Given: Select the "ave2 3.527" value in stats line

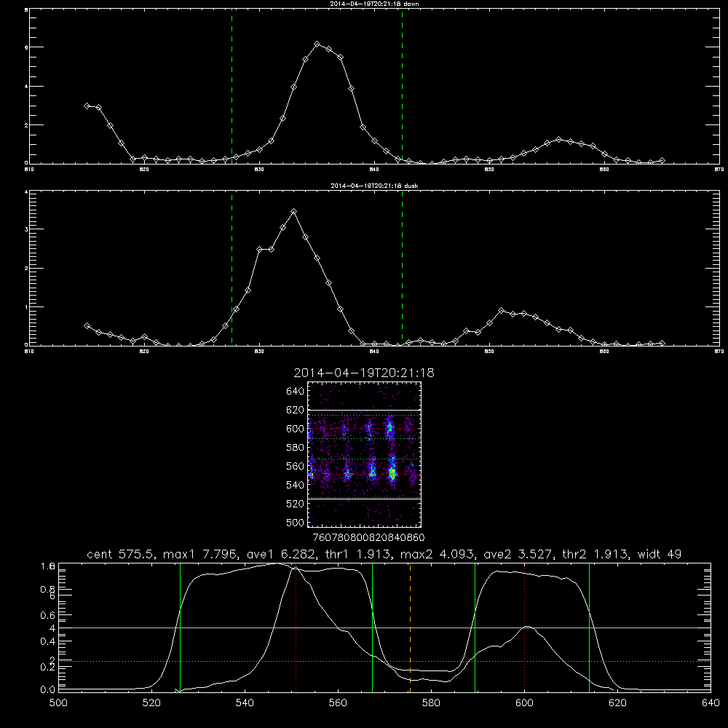Looking at the screenshot, I should [518, 554].
